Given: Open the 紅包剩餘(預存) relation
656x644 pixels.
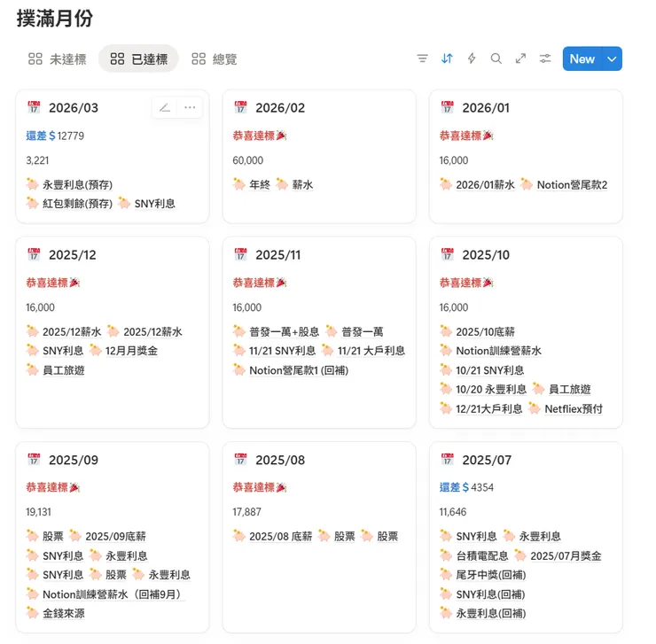Looking at the screenshot, I should tap(77, 204).
